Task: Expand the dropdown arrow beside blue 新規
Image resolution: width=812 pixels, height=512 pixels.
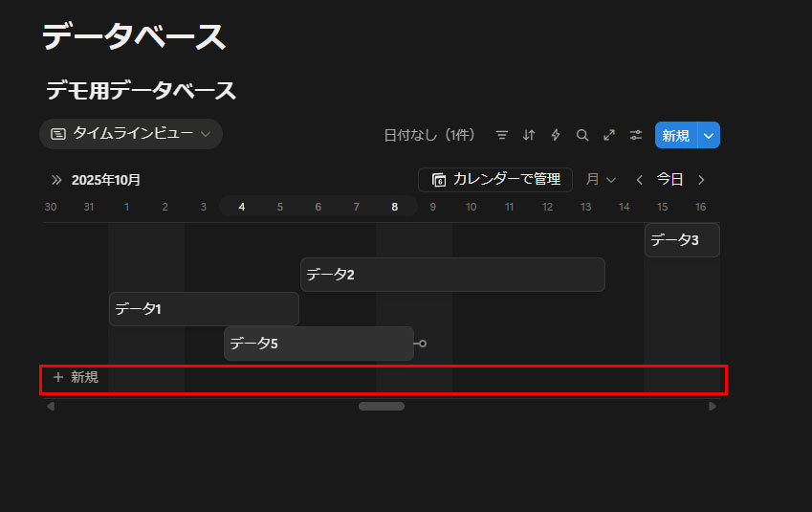Action: click(x=709, y=136)
